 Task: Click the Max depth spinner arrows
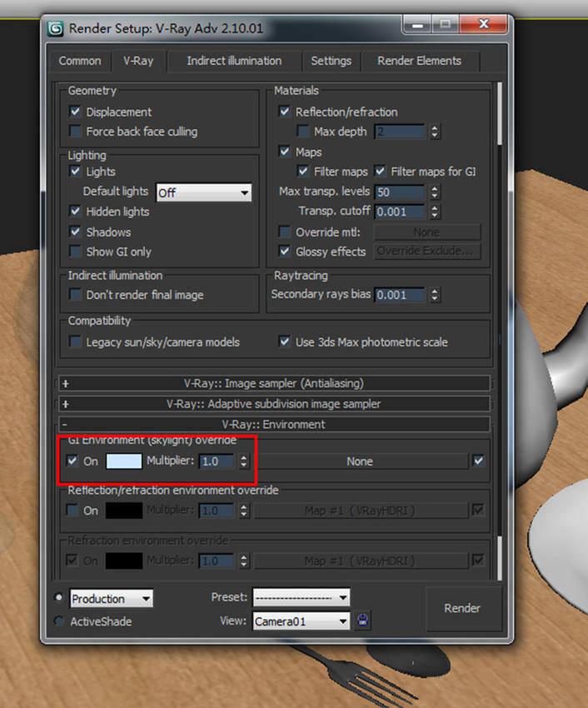(x=435, y=132)
